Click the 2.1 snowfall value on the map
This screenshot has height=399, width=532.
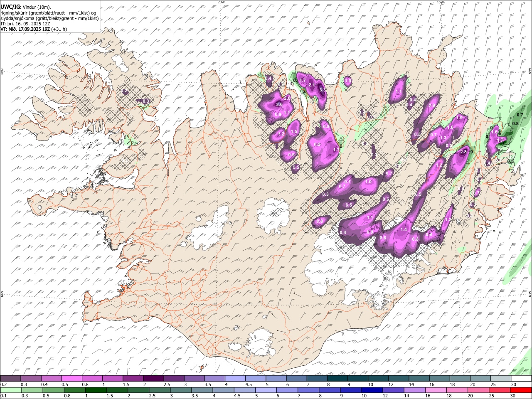coord(312,85)
